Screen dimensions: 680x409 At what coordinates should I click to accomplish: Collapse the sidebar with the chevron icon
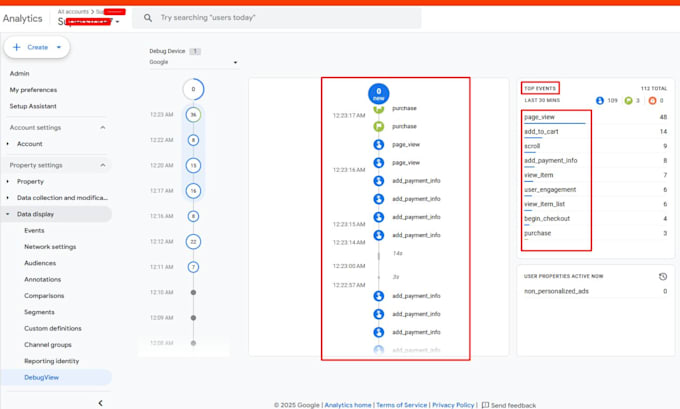(100, 403)
